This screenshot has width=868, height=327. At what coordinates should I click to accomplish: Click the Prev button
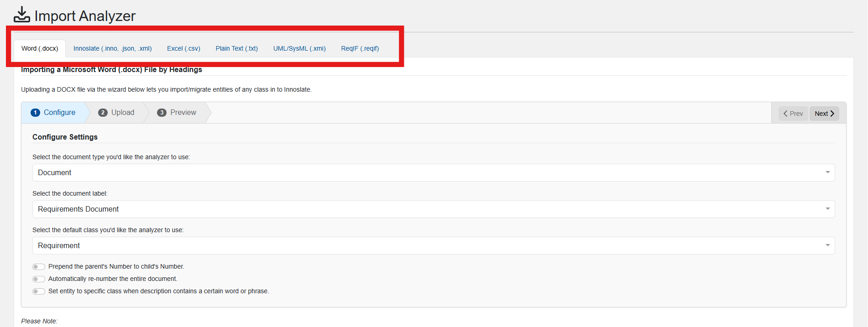793,114
